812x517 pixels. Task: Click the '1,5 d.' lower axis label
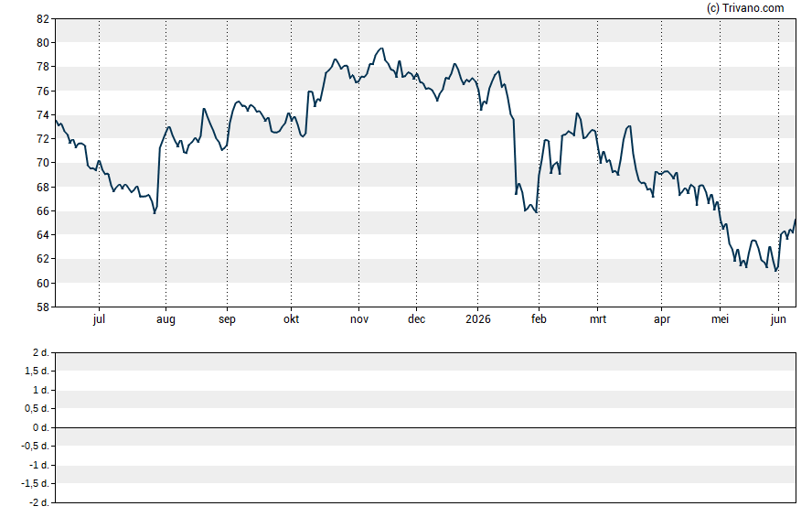[37, 371]
